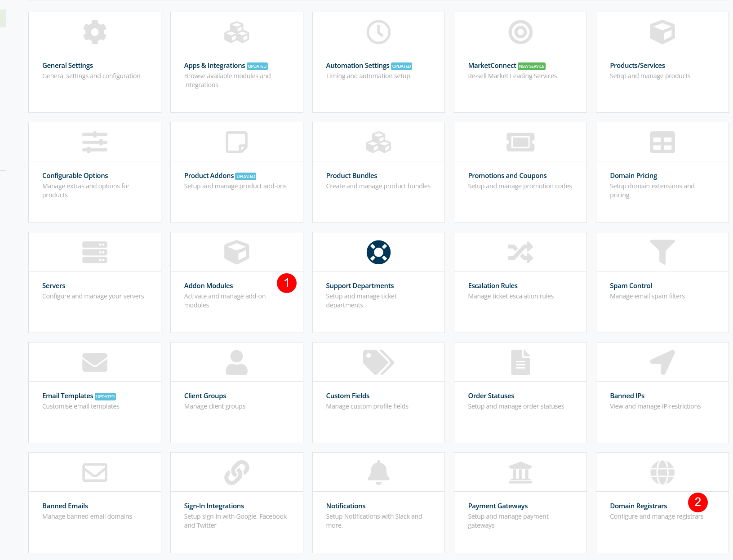Click the Escalation Rules shuffle icon
Viewport: 733px width, 560px height.
pos(520,252)
